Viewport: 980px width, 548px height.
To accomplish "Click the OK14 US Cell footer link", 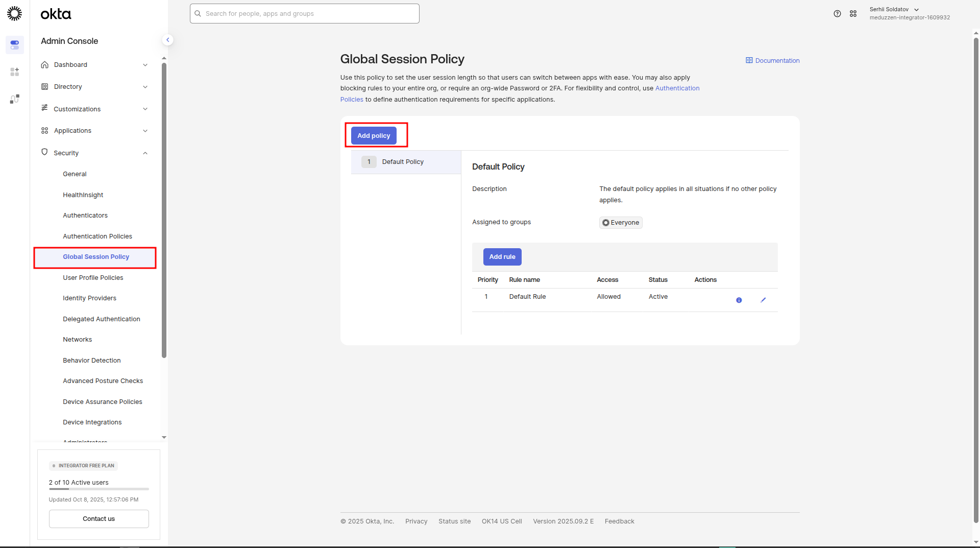I will pyautogui.click(x=502, y=521).
